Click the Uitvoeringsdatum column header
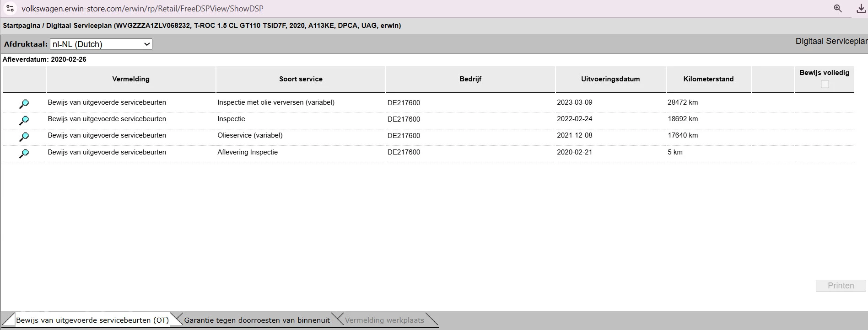Screen dimensions: 868x330 click(x=610, y=79)
